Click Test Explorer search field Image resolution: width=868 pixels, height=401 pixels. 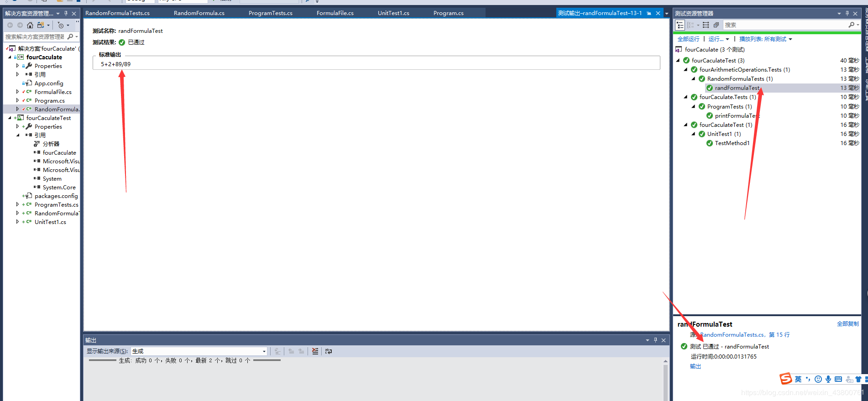coord(785,25)
